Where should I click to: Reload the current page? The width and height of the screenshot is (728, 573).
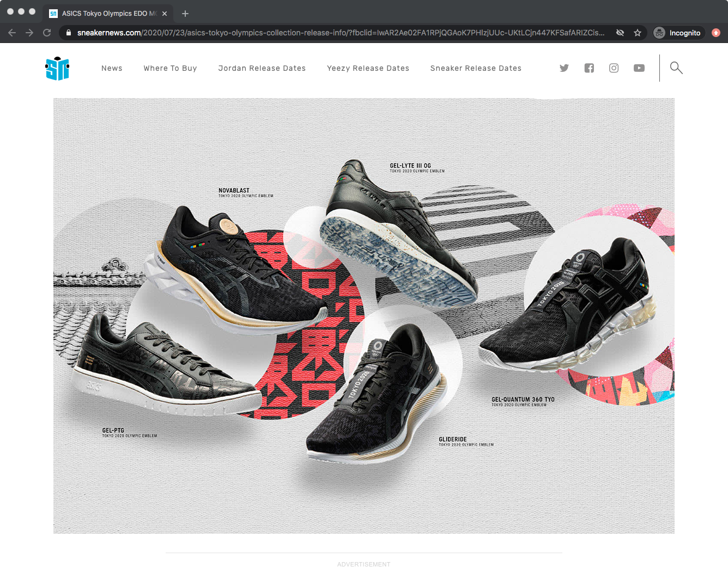coord(47,33)
